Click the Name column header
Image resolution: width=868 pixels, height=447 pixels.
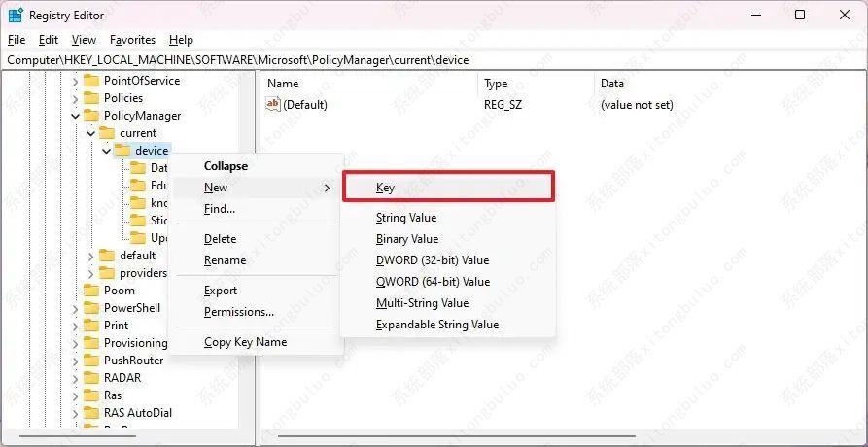283,84
